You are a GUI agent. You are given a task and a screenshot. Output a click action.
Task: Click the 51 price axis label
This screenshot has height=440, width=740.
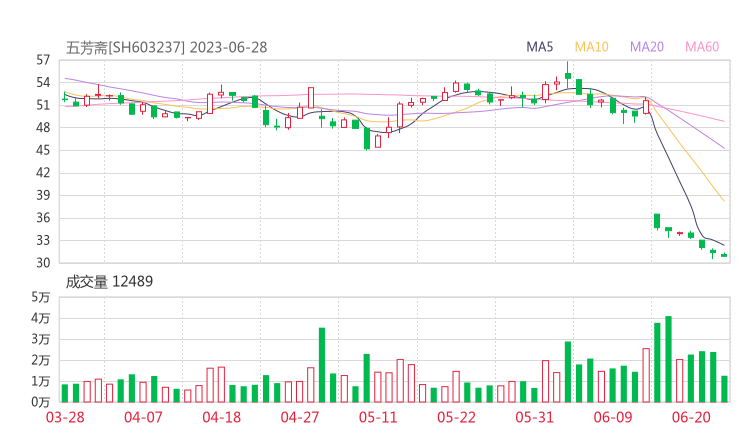pos(43,105)
